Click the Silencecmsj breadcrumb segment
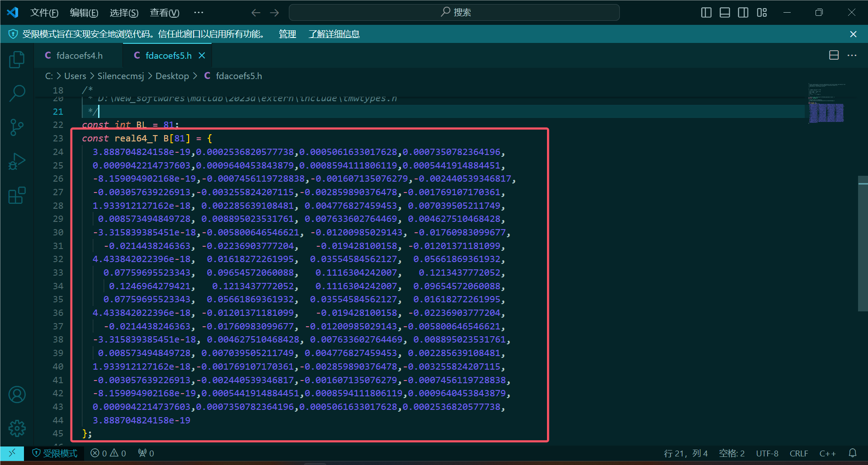The height and width of the screenshot is (465, 868). [x=121, y=76]
